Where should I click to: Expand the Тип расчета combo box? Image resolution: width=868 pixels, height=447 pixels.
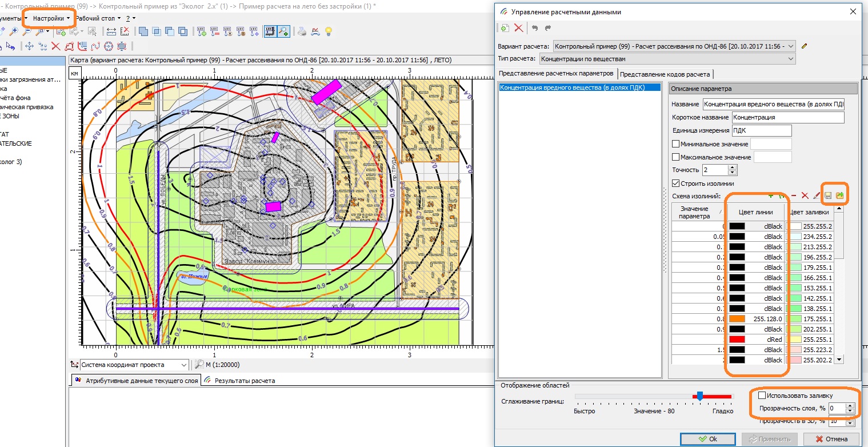click(790, 59)
